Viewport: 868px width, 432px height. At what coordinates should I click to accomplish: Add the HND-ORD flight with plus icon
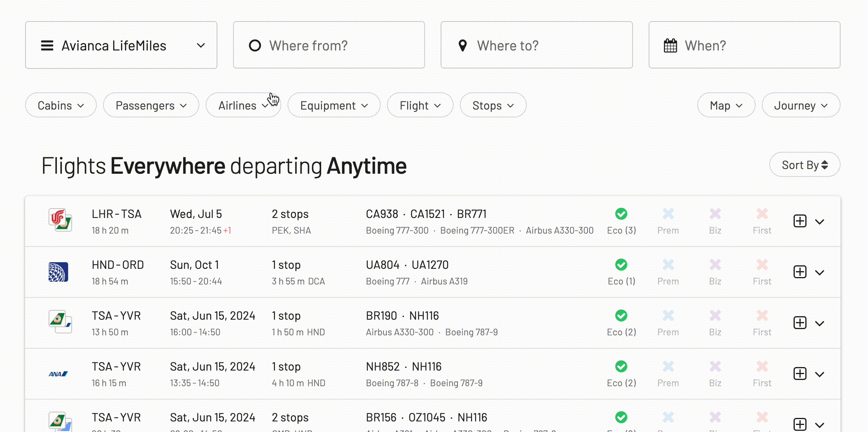800,272
